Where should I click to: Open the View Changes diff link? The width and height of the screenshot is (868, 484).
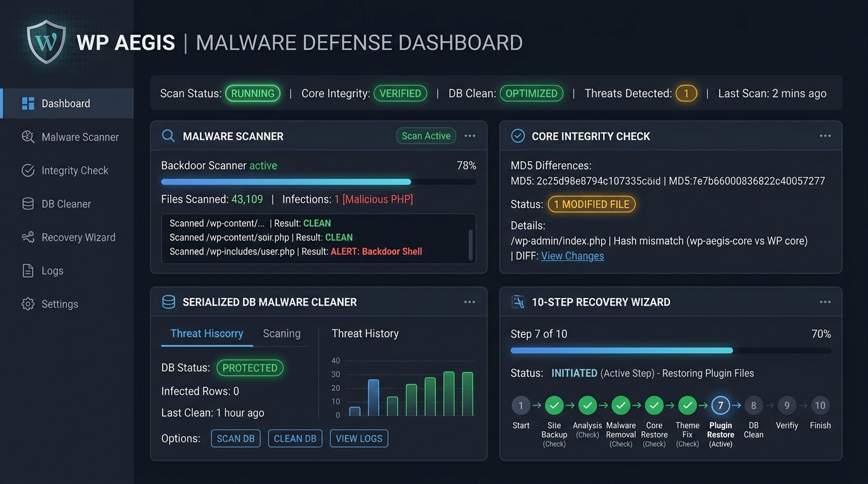[573, 256]
